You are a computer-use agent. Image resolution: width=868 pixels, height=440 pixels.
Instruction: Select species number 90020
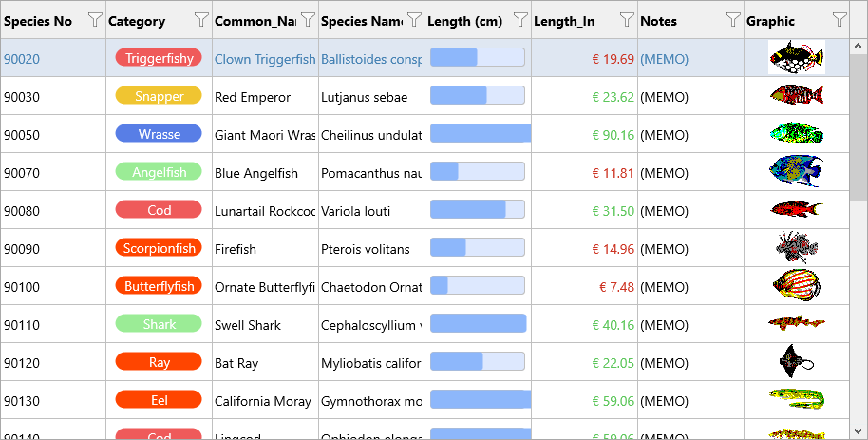click(x=22, y=59)
